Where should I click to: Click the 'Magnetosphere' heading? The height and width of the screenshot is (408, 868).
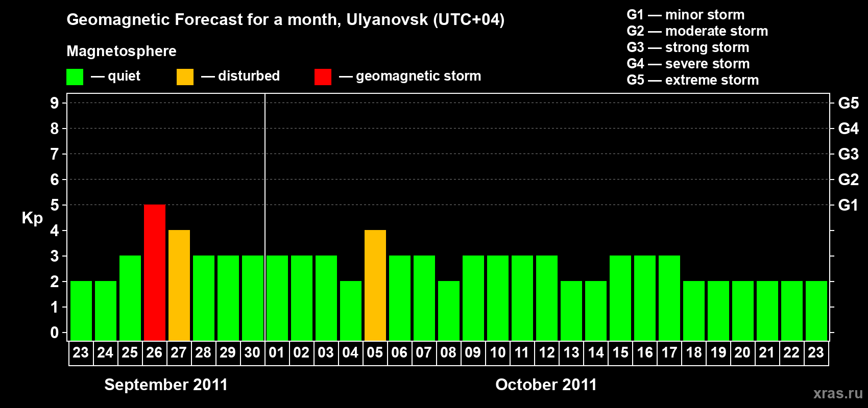point(122,52)
